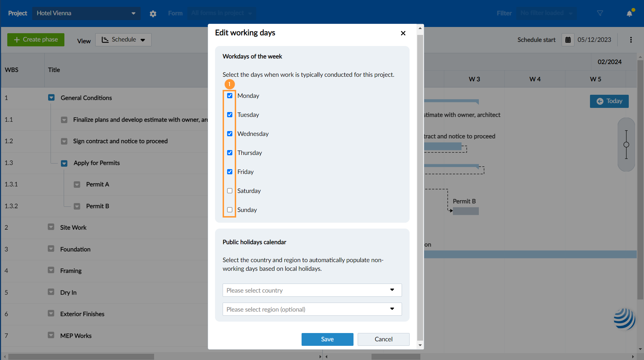Close the Edit working days dialog
The image size is (644, 360).
[403, 33]
